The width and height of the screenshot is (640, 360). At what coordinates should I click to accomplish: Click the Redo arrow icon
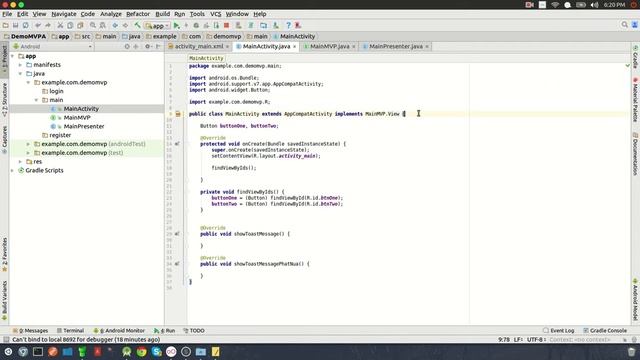[x=48, y=25]
